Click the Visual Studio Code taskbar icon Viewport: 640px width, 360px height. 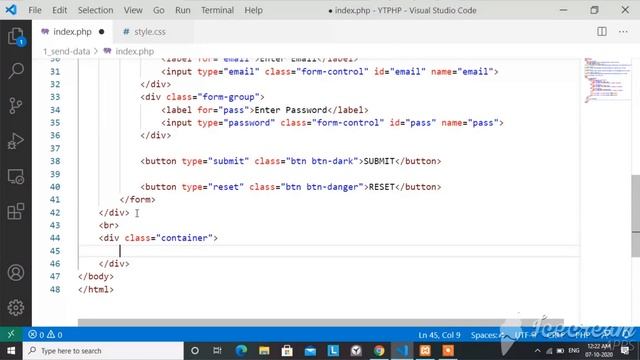[402, 351]
